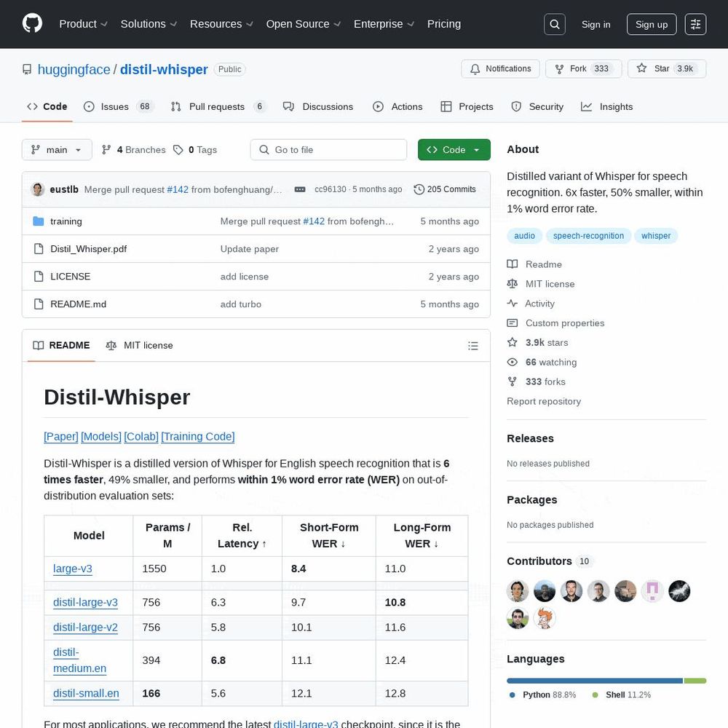
Task: Open pull request #142 in commit message
Action: pyautogui.click(x=178, y=189)
